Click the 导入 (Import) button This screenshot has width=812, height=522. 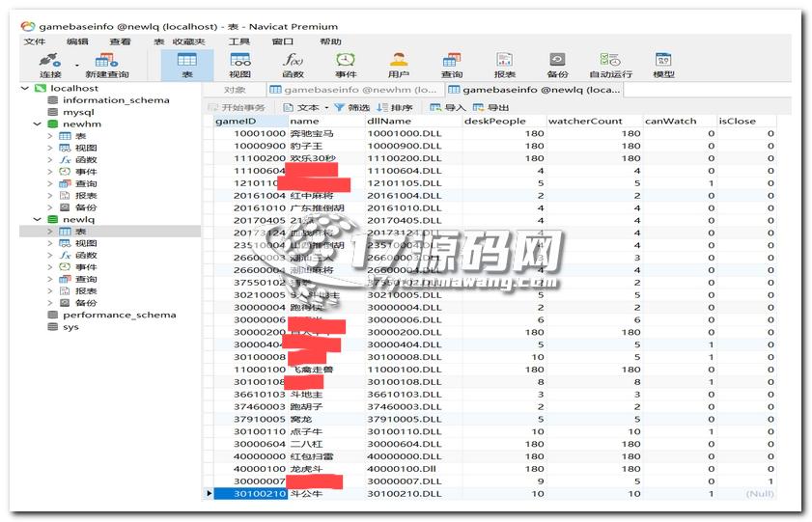447,107
